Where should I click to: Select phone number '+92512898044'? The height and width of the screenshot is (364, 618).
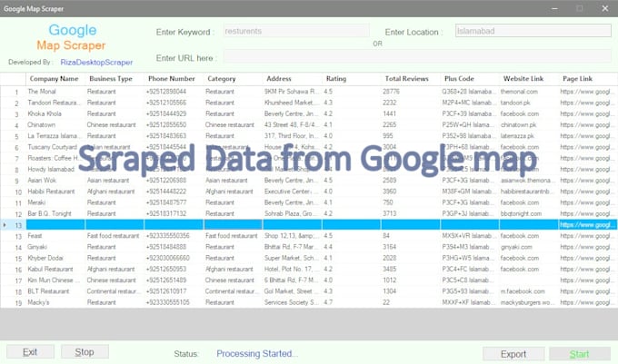(x=174, y=92)
